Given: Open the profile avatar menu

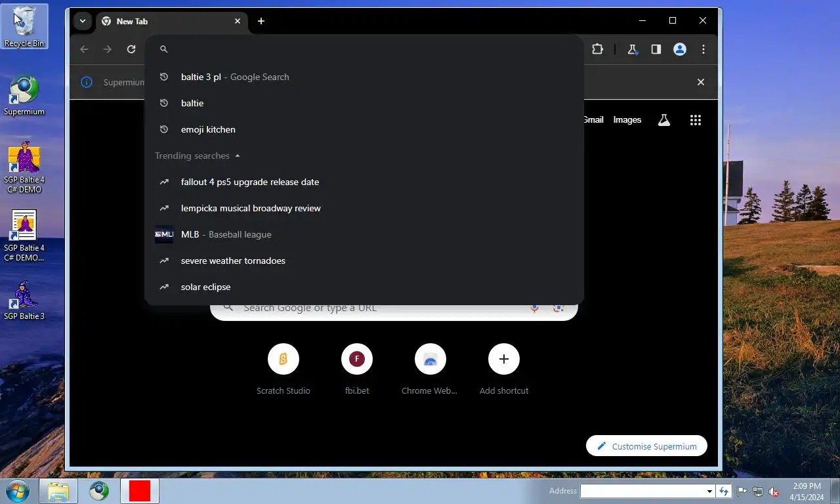Looking at the screenshot, I should point(680,49).
